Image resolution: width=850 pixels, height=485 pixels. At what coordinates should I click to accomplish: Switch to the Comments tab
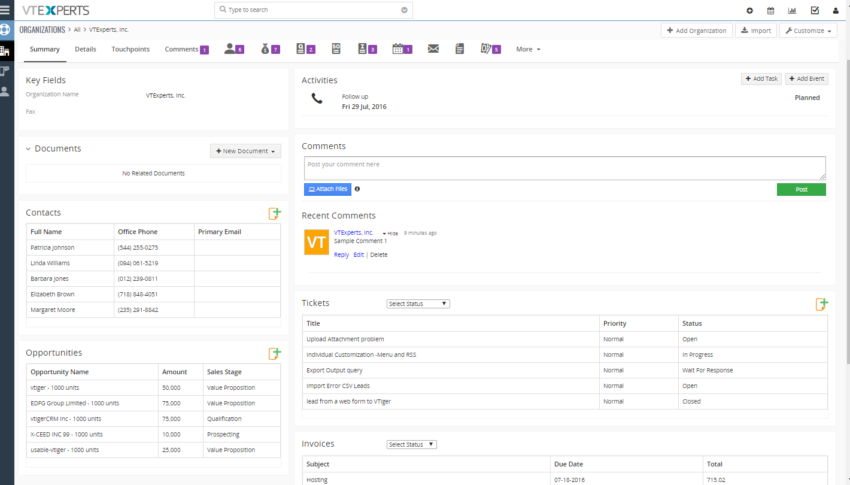pyautogui.click(x=186, y=49)
